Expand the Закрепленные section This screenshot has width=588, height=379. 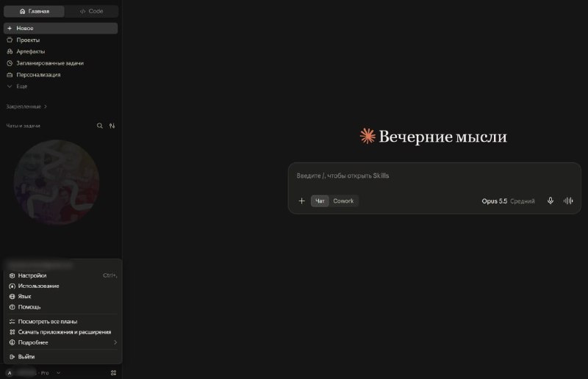26,107
